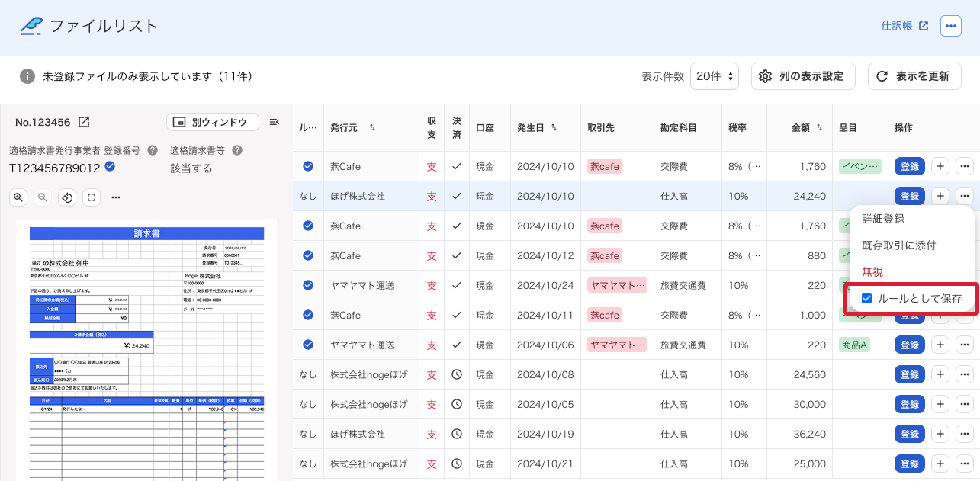980x481 pixels.
Task: Click the verified badge next to T123456789012
Action: click(110, 167)
